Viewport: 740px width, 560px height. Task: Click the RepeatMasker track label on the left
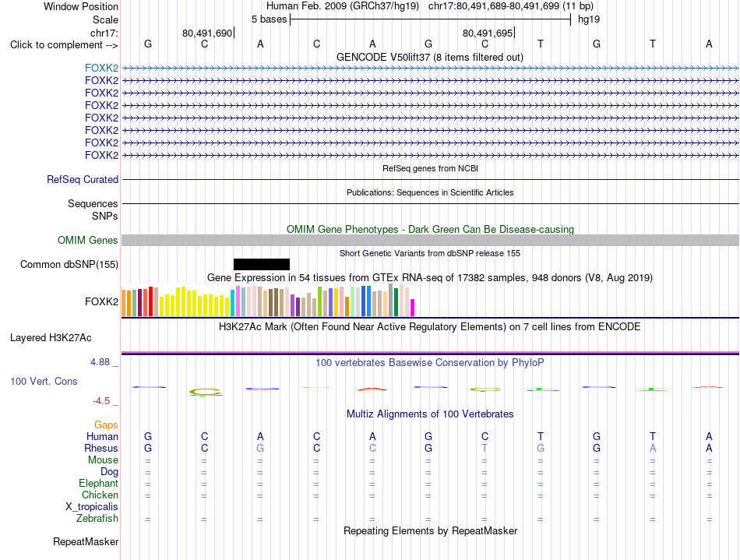(86, 541)
